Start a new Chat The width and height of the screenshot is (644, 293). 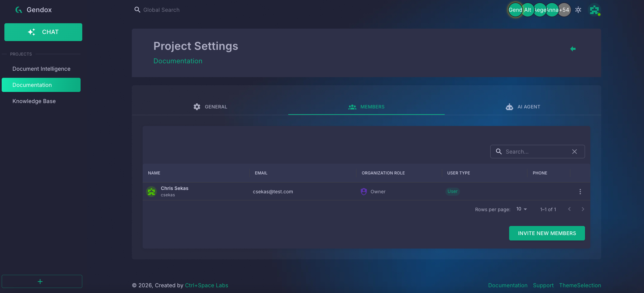coord(43,32)
